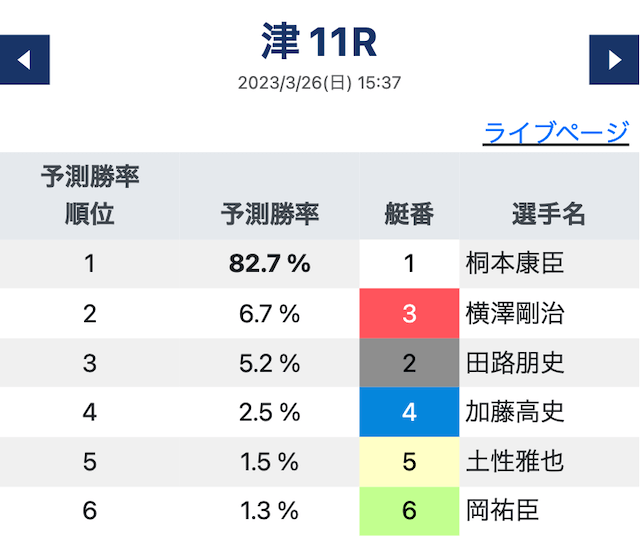This screenshot has height=536, width=640.
Task: Select the blue boat number 4 cell
Action: click(409, 412)
